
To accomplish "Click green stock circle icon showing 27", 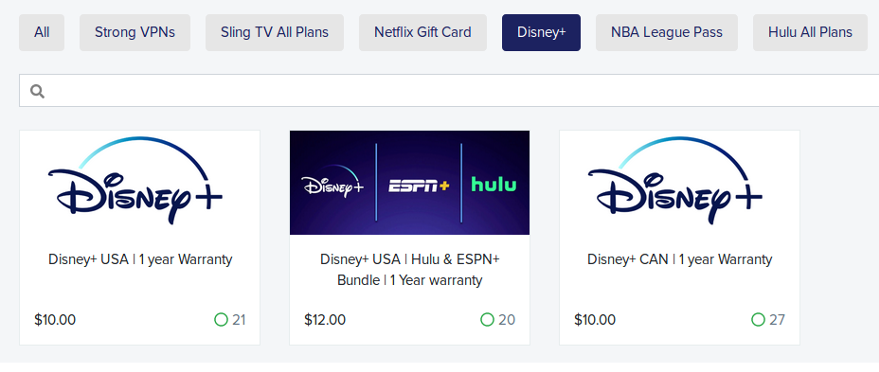I will point(758,320).
